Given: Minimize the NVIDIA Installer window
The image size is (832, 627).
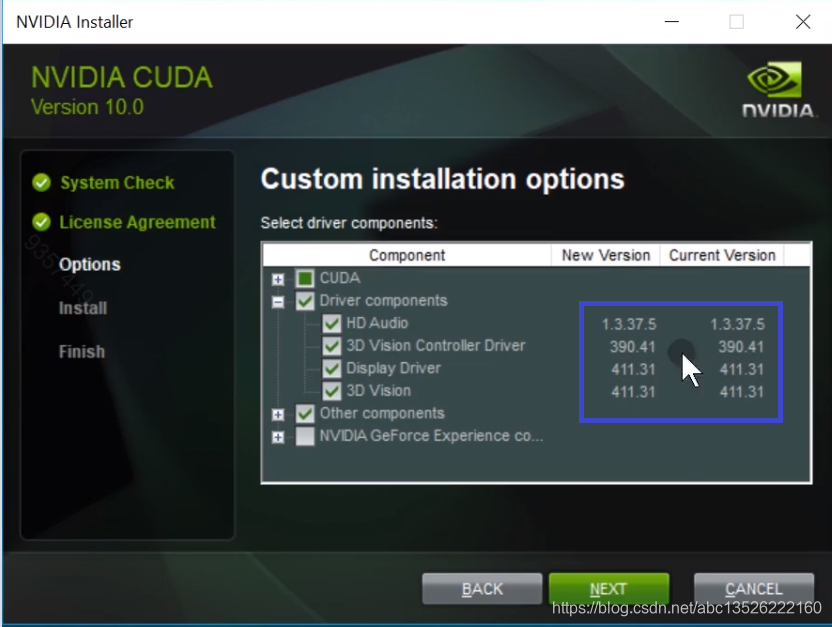Looking at the screenshot, I should coord(672,22).
